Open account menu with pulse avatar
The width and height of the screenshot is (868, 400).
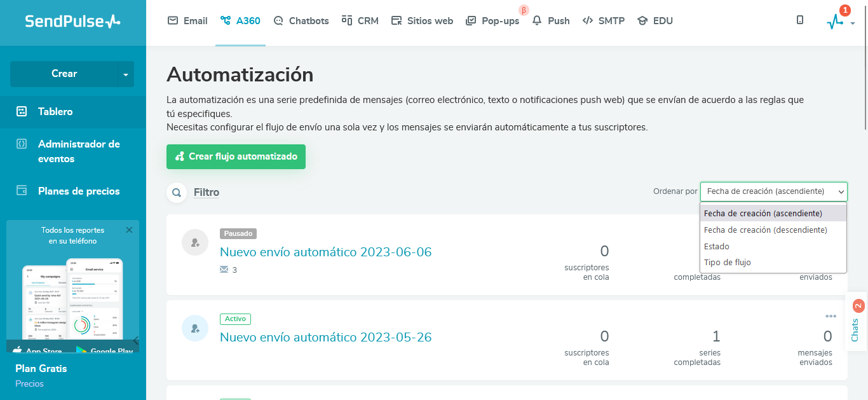(x=836, y=22)
